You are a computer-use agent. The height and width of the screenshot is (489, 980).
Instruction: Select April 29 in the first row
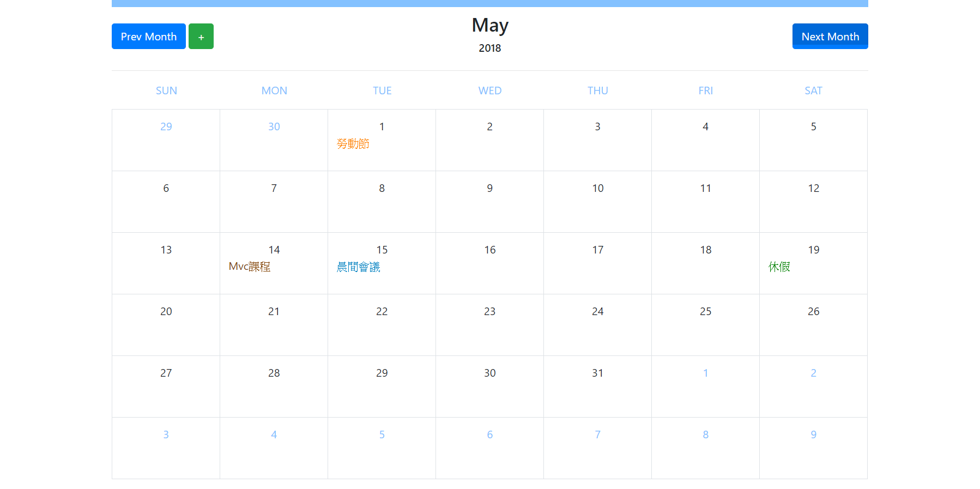166,140
